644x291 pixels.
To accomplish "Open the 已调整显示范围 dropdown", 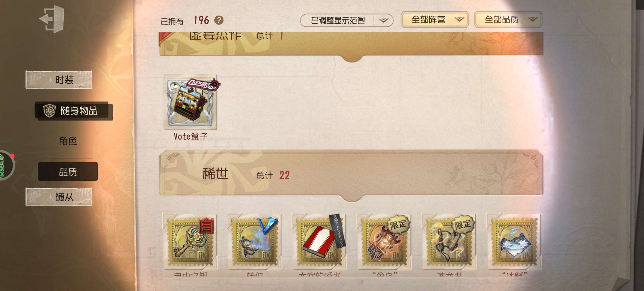I will (347, 20).
